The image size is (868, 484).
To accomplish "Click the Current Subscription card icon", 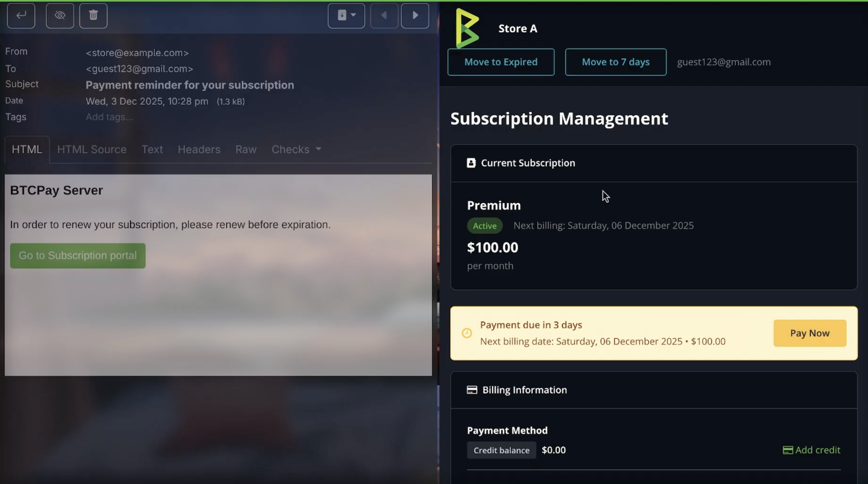I will 471,162.
